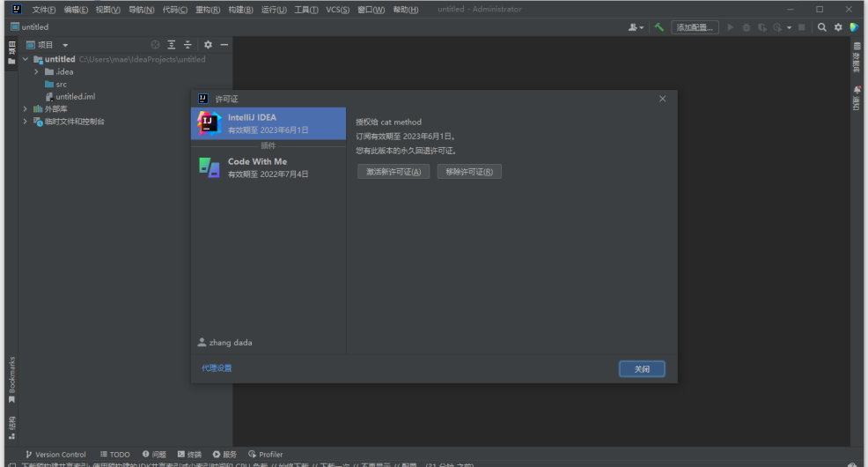The height and width of the screenshot is (467, 868).
Task: Open the Profiler tool window
Action: coord(266,455)
